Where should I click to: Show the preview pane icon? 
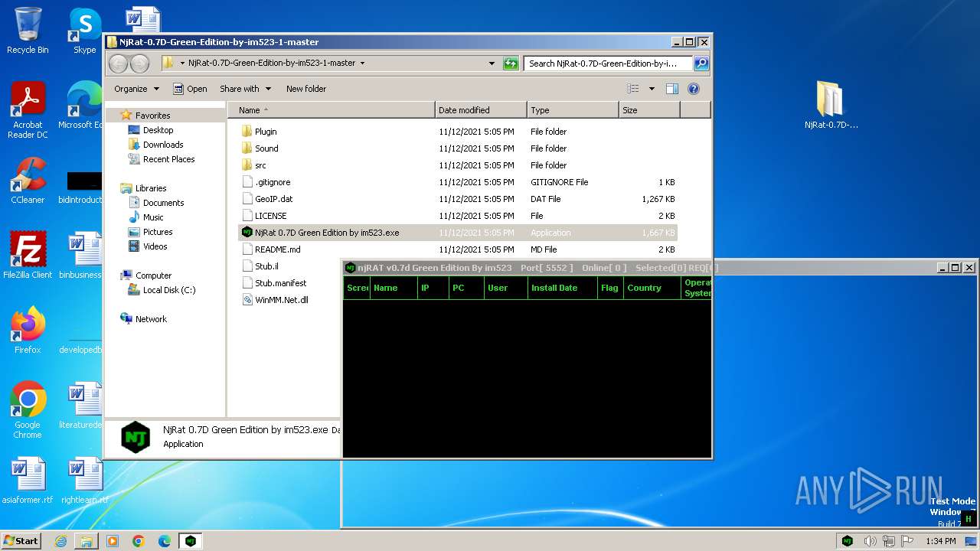(672, 89)
